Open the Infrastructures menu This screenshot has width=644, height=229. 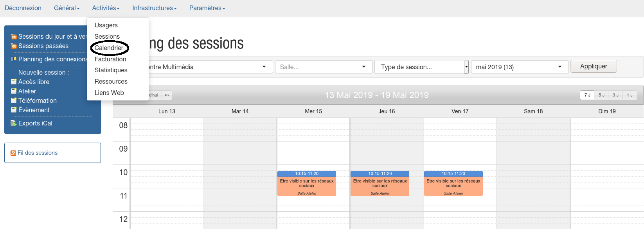[154, 8]
